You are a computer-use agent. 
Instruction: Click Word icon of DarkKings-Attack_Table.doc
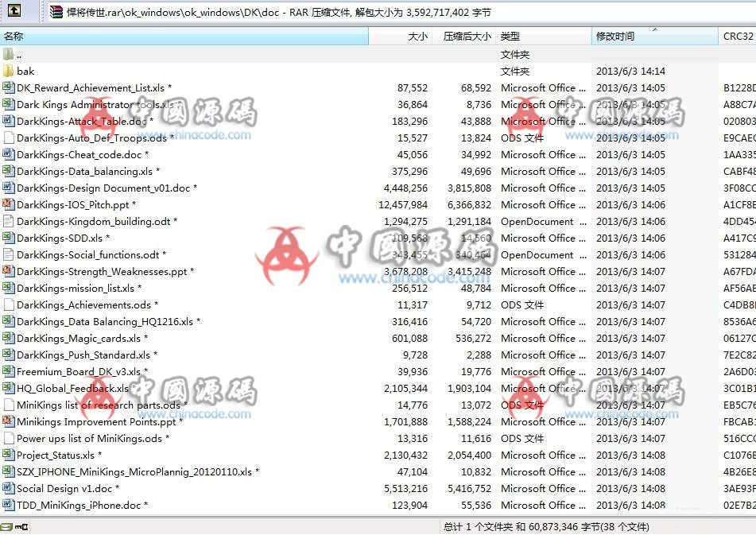pyautogui.click(x=8, y=121)
